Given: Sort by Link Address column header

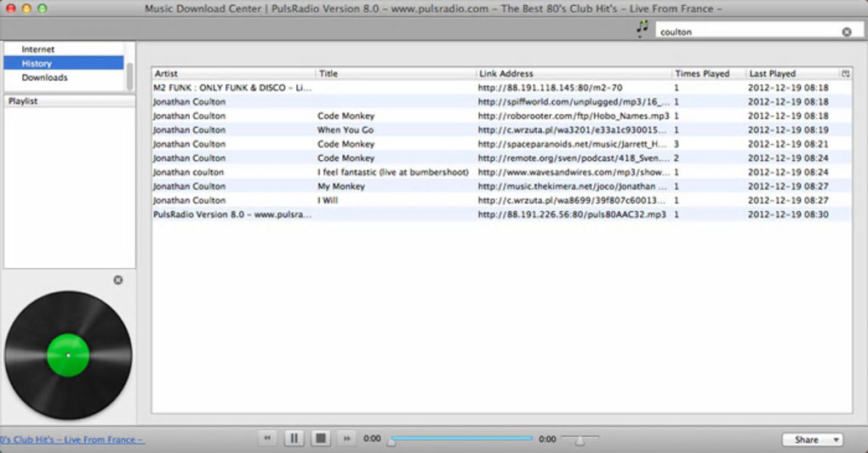Looking at the screenshot, I should pyautogui.click(x=573, y=73).
